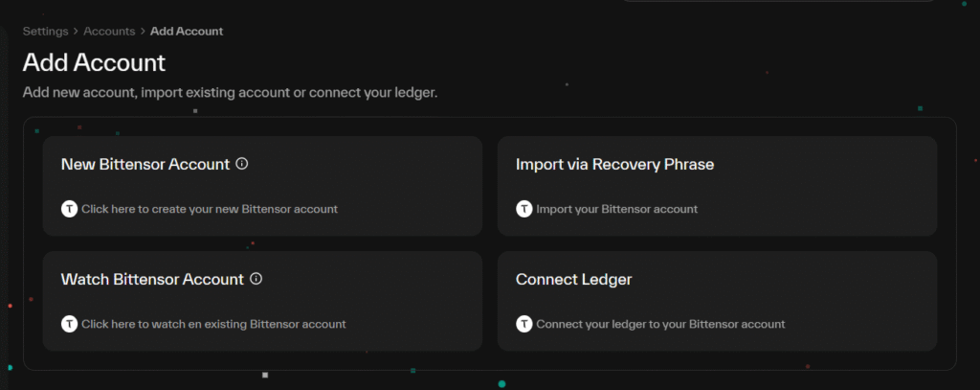The height and width of the screenshot is (390, 980).
Task: Open Import via Recovery Phrase option
Action: click(x=614, y=164)
